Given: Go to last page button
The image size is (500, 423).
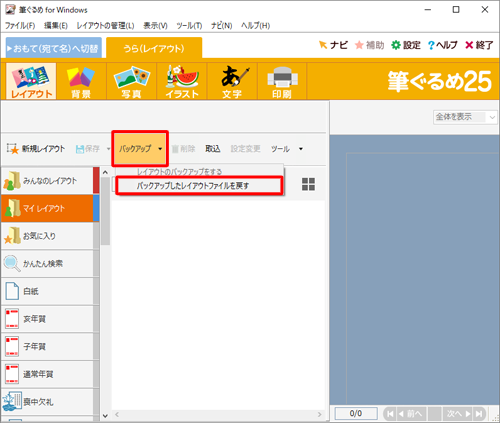Looking at the screenshot, I should coord(479,414).
